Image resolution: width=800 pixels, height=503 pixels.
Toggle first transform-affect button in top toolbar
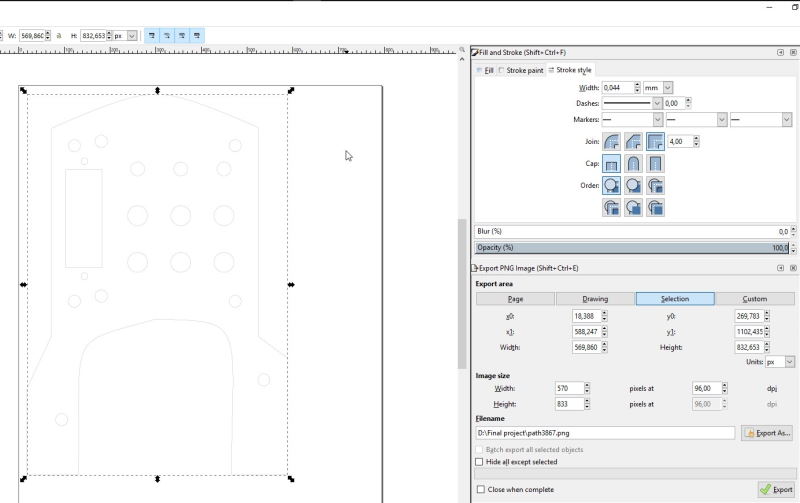[x=152, y=36]
